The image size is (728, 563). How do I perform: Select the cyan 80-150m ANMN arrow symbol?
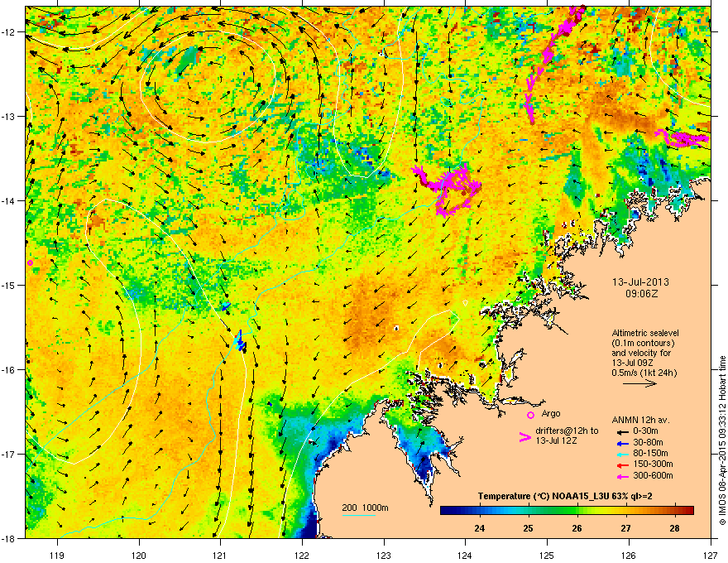[x=621, y=454]
